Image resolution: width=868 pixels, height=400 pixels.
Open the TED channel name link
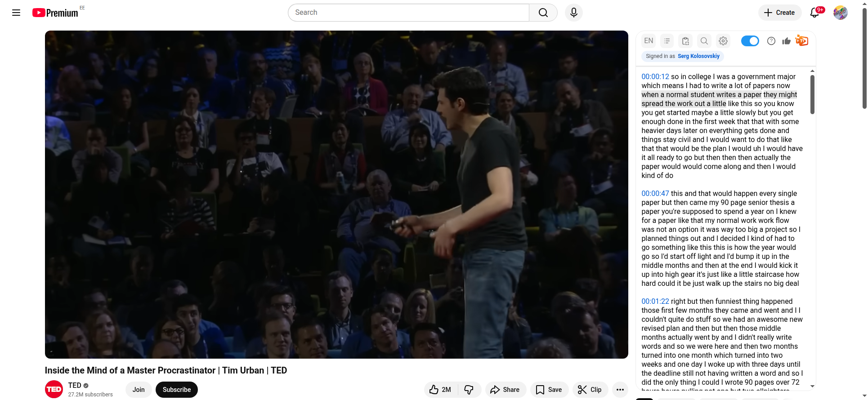(x=75, y=385)
